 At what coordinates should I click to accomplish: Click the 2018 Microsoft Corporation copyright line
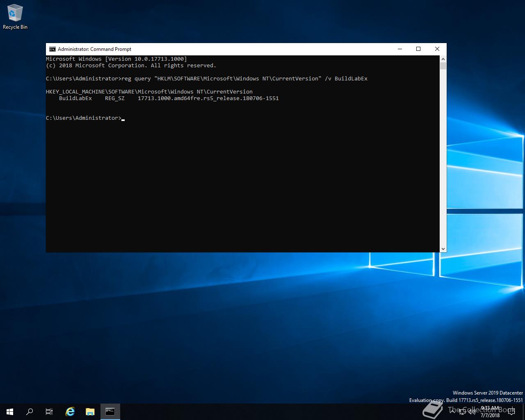coord(131,66)
